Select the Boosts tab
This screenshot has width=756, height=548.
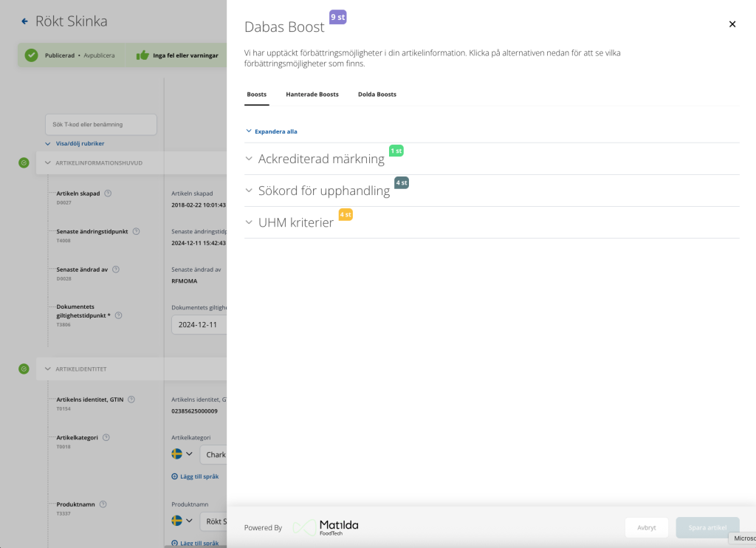tap(256, 95)
